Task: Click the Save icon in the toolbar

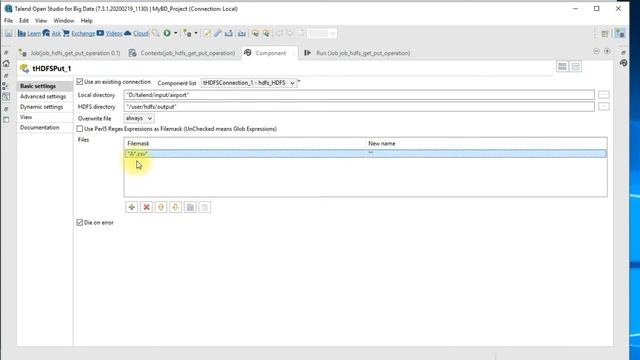Action: tap(9, 33)
